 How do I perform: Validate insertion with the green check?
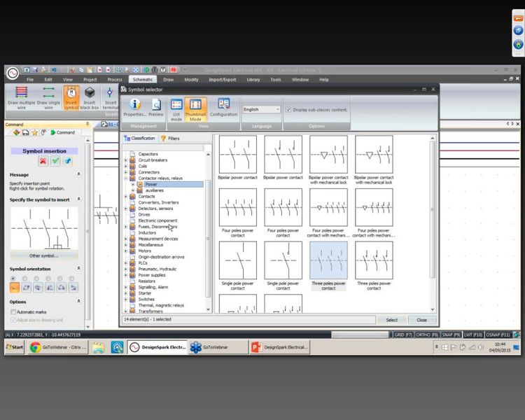click(55, 161)
